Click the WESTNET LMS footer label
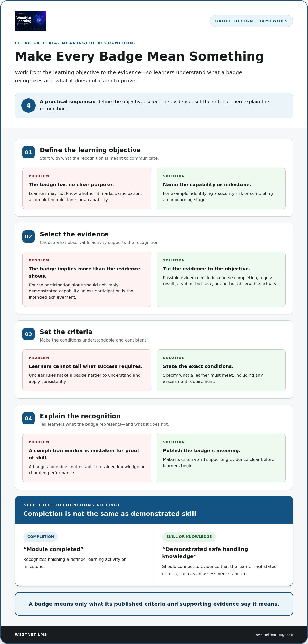308x644 pixels. click(31, 634)
